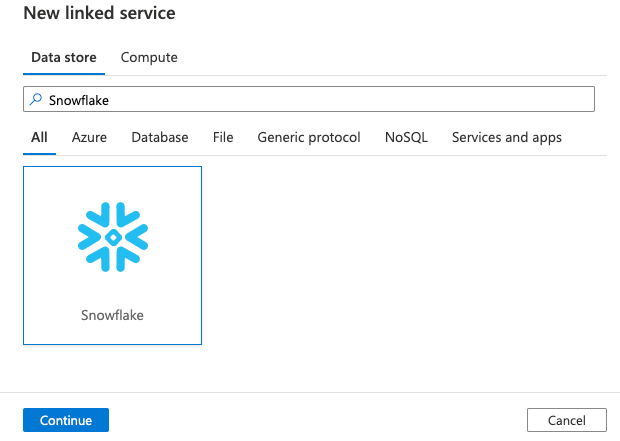Choose the Snowflake connector tile
The width and height of the screenshot is (620, 441).
click(112, 256)
